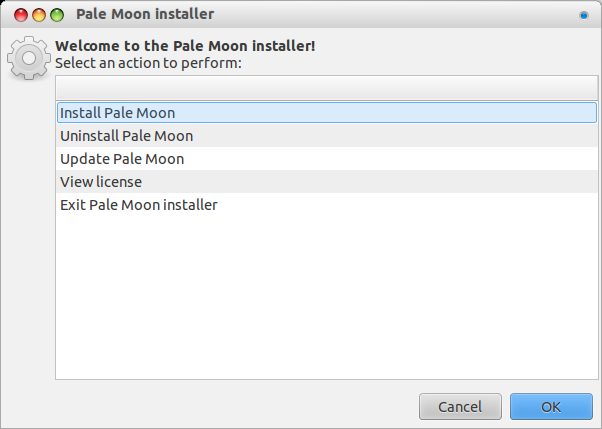Maximize the window with the green button
602x429 pixels.
[57, 15]
